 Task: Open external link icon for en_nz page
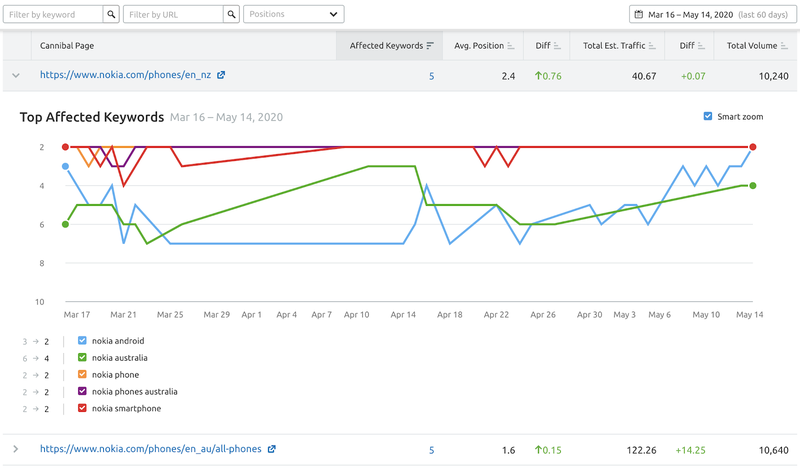pyautogui.click(x=221, y=75)
